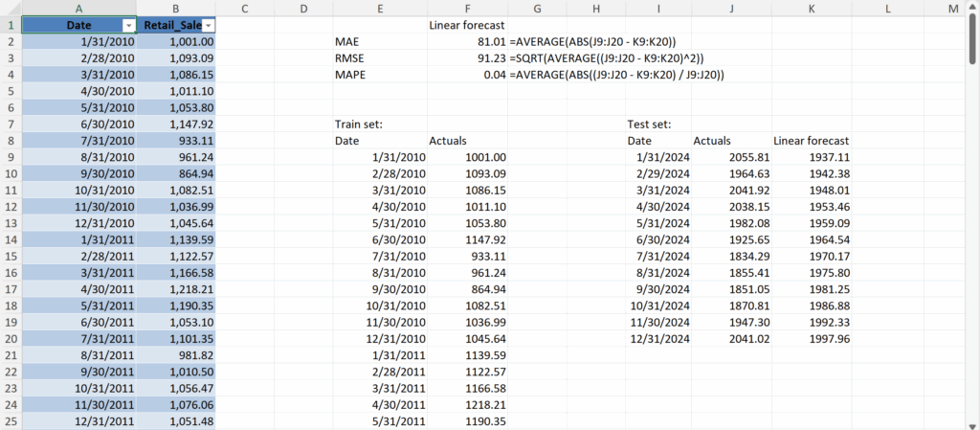980x430 pixels.
Task: Select cell containing 933.11 in Retail_Sales column
Action: [176, 141]
